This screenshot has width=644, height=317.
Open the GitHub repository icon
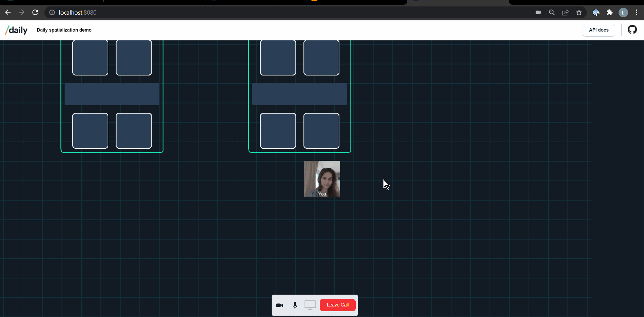(x=632, y=30)
